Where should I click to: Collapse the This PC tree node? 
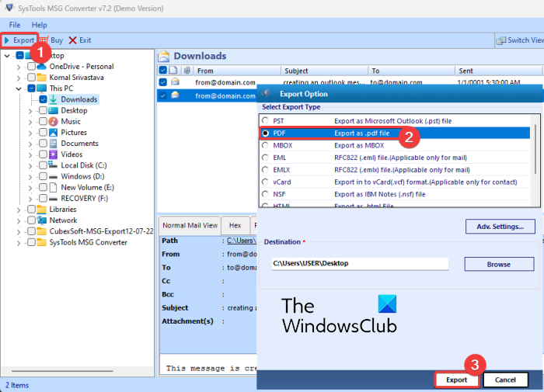coord(19,88)
